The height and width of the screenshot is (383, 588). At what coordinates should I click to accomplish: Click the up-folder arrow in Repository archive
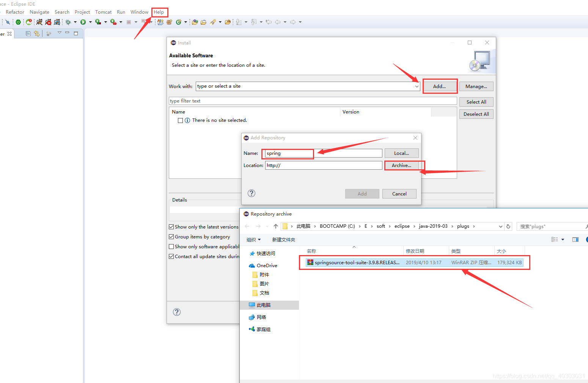click(276, 226)
